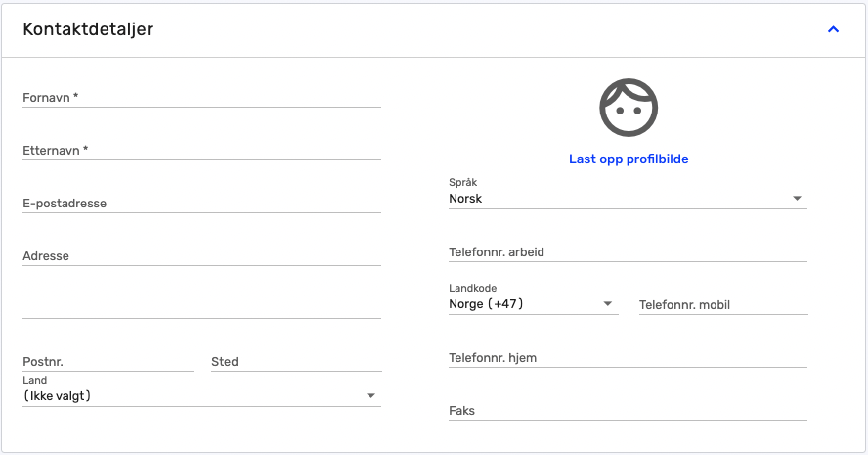Screen dimensions: 868x455
Task: Select the Sted field
Action: point(296,362)
